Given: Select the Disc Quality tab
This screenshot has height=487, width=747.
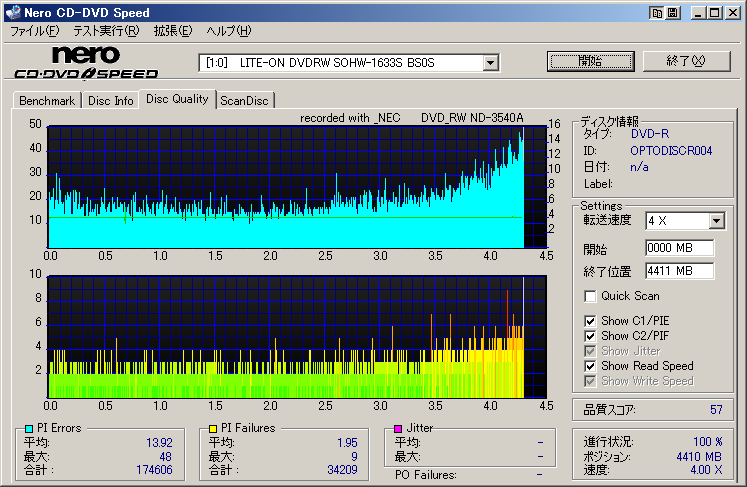Looking at the screenshot, I should 177,99.
